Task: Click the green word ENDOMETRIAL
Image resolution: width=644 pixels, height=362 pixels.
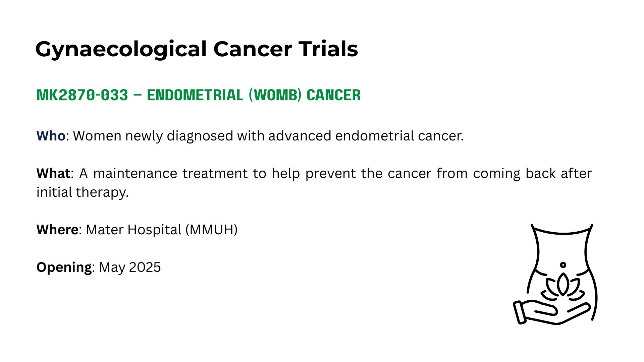Action: 195,95
